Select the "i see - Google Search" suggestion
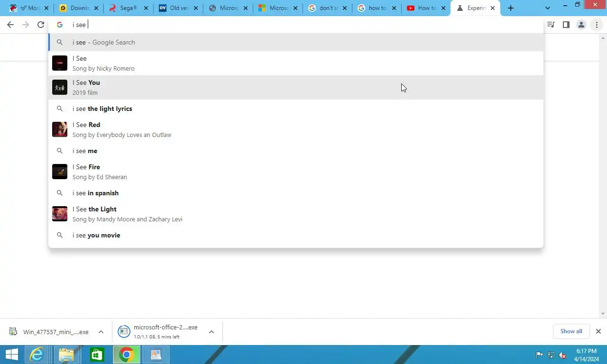 (296, 42)
